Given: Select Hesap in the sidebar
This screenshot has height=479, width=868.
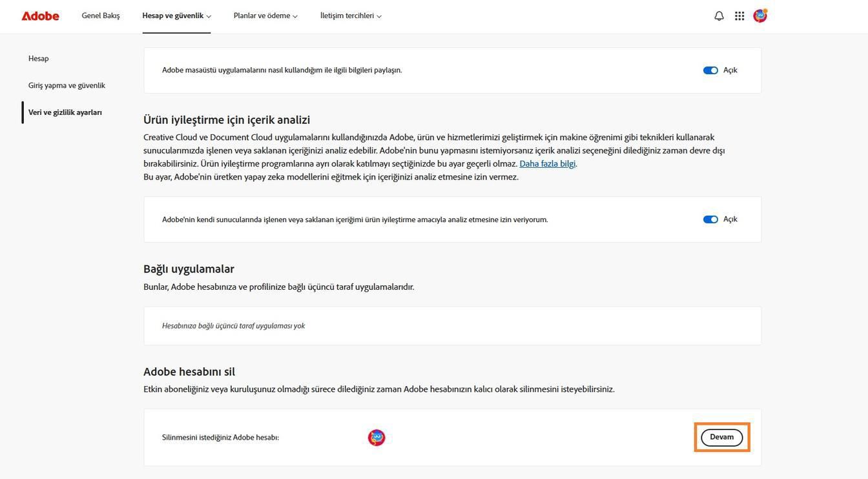Looking at the screenshot, I should point(38,57).
